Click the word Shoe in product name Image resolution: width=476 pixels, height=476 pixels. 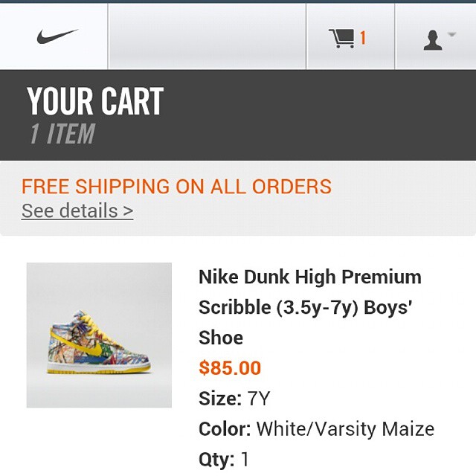[221, 338]
